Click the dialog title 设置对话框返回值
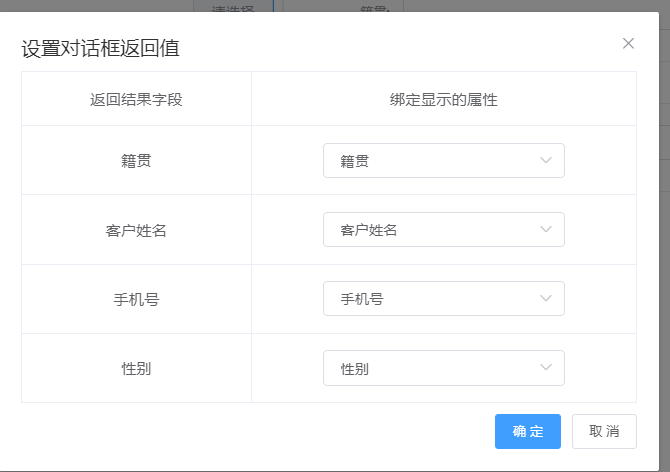670x472 pixels. click(x=101, y=47)
